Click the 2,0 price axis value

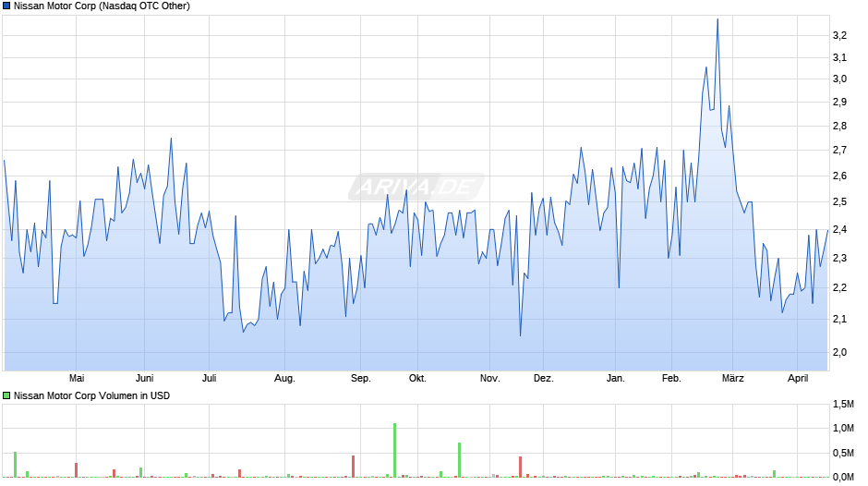(839, 352)
